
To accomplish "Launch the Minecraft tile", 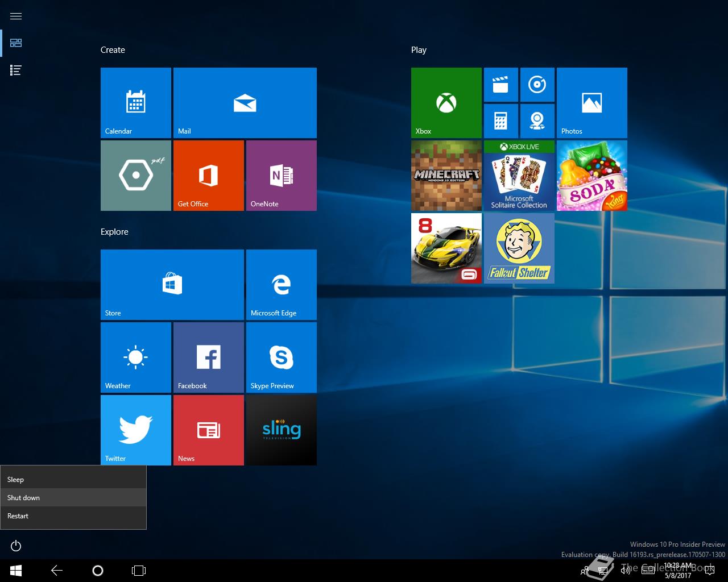I will tap(446, 176).
